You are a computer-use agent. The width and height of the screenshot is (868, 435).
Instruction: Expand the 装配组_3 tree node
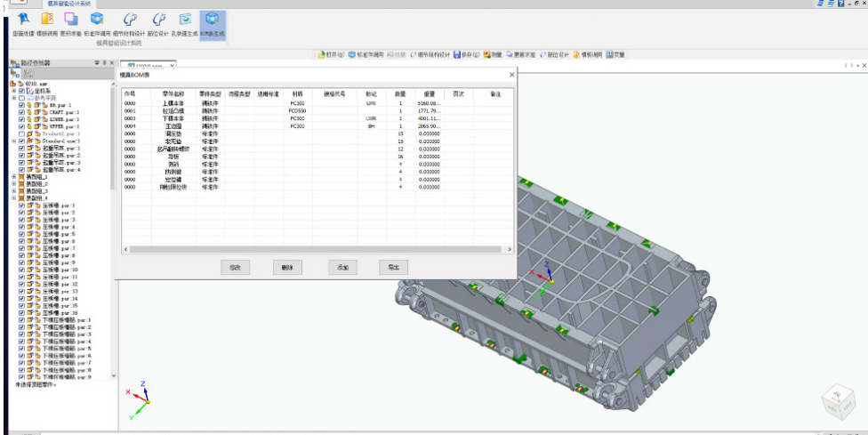tap(13, 191)
